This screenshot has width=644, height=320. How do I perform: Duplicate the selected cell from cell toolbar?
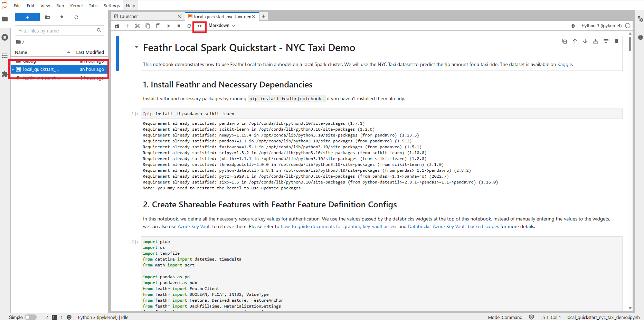pyautogui.click(x=565, y=41)
